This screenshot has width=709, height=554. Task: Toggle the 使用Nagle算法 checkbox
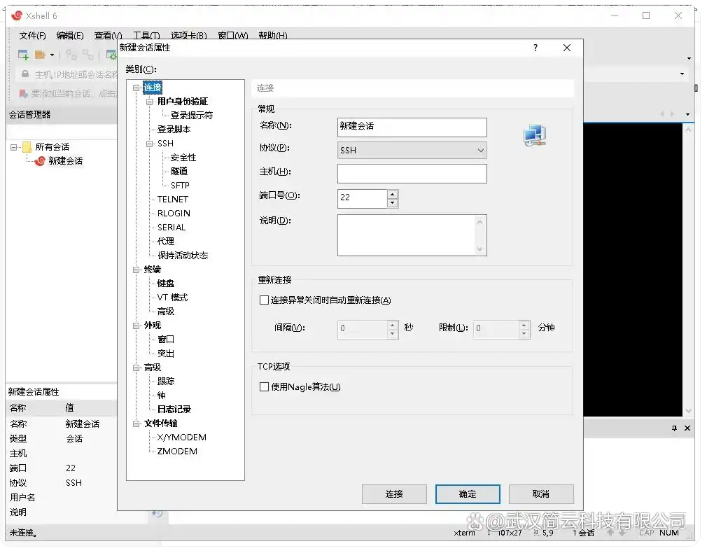264,387
